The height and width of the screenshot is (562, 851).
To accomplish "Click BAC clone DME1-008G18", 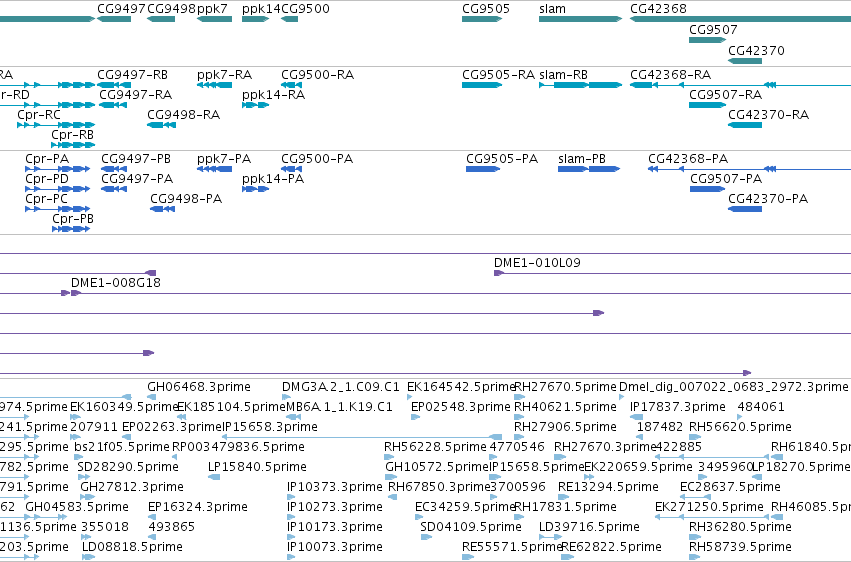I will (x=116, y=283).
